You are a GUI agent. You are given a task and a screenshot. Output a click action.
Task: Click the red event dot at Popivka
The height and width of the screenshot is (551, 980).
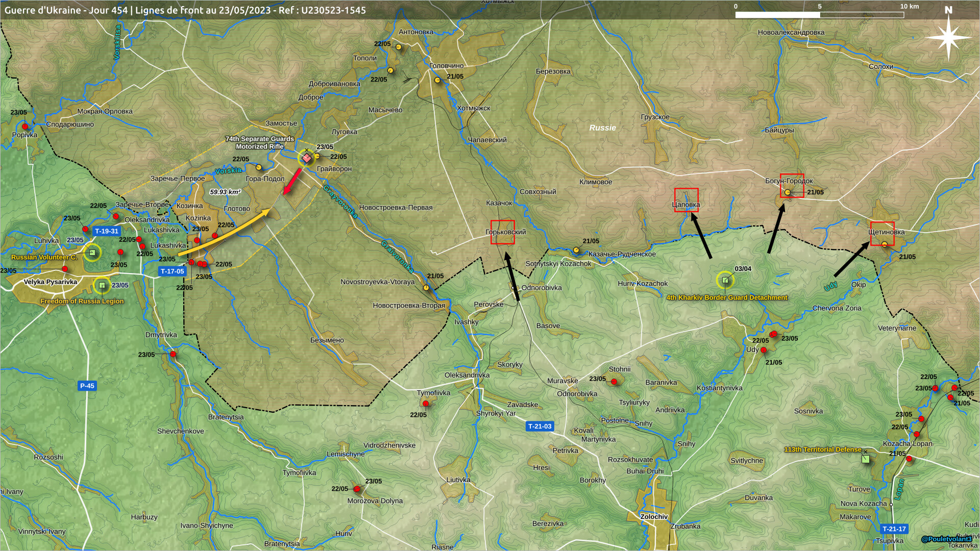pyautogui.click(x=24, y=127)
